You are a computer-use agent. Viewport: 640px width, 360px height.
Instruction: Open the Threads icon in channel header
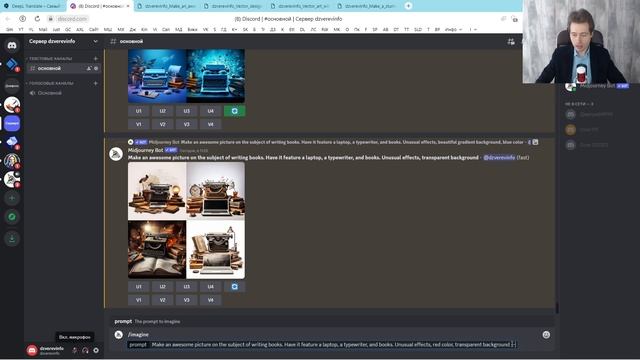[x=511, y=41]
